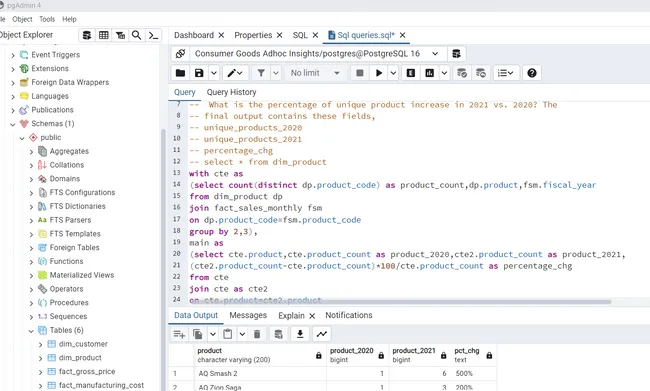Click the Save Data Changes icon

pos(279,334)
